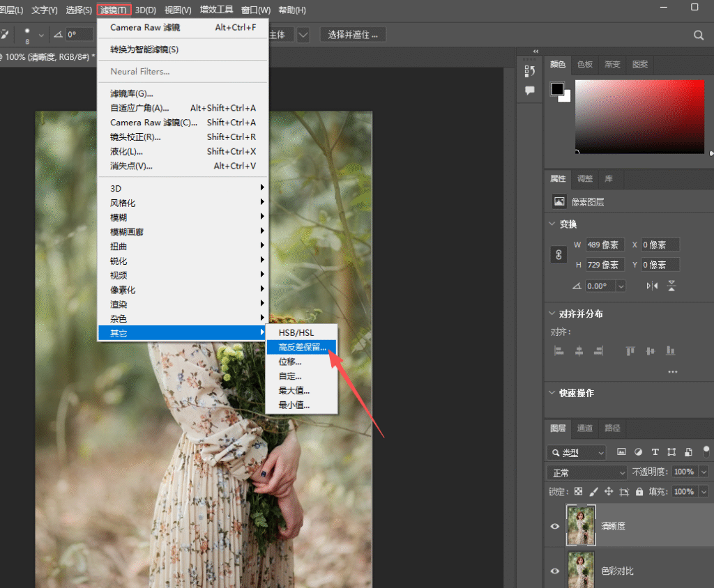The image size is (714, 588).
Task: Toggle visibility of 清晰度 layer
Action: [554, 526]
